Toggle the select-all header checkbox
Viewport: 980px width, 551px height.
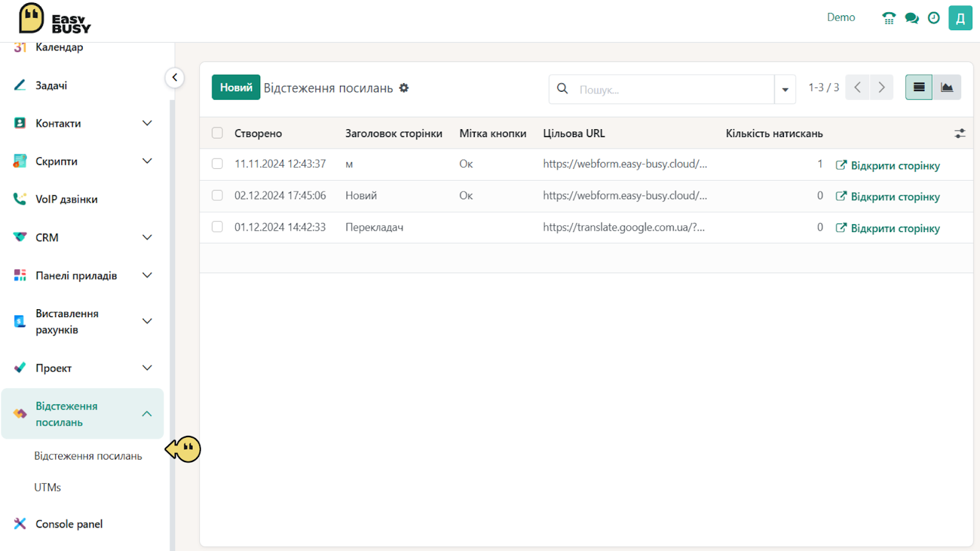click(x=217, y=133)
